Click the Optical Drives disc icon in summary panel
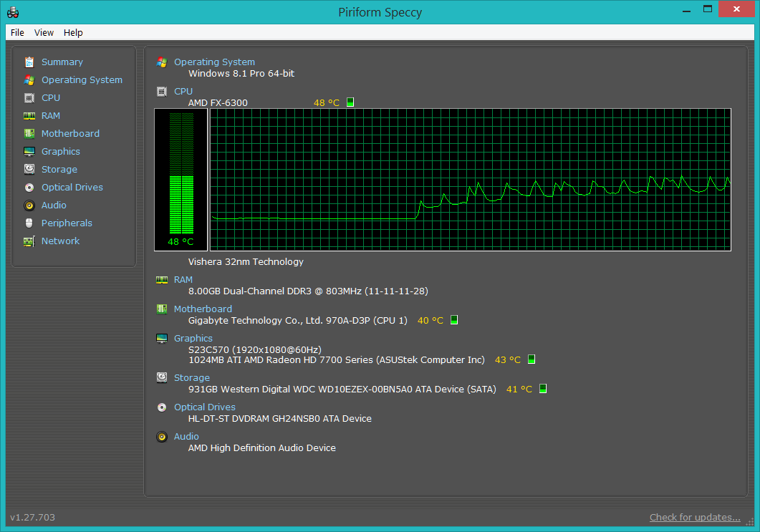760x532 pixels. [x=162, y=407]
